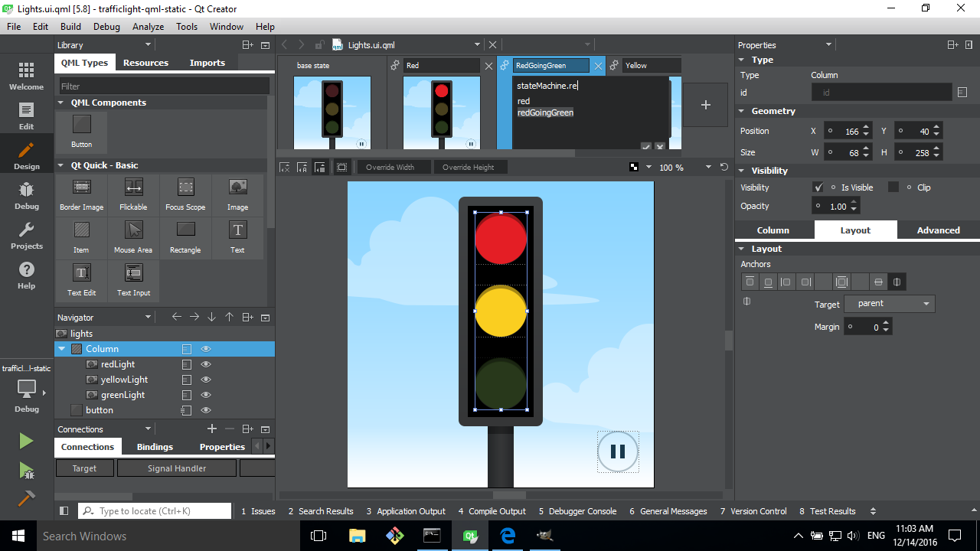Click the Override Width button
980x551 pixels.
(394, 167)
